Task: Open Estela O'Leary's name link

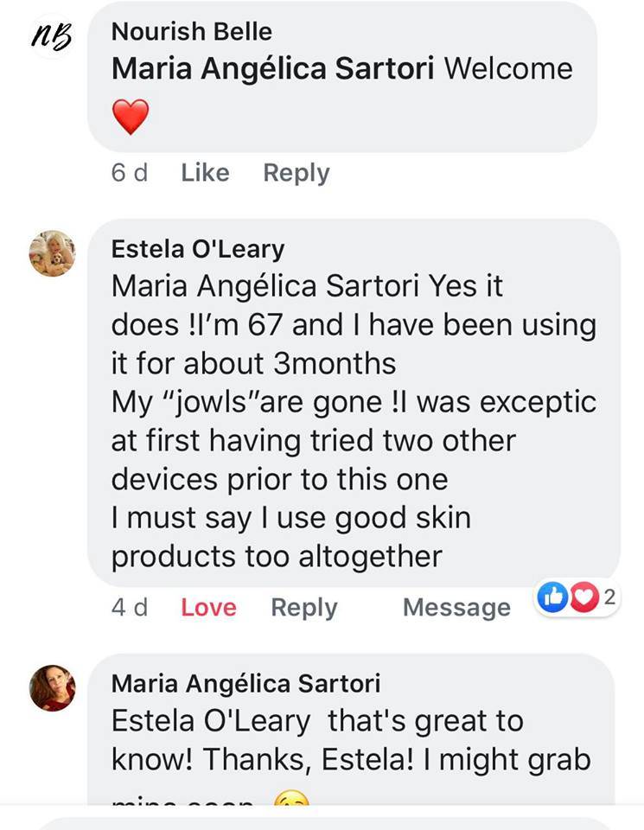Action: (198, 249)
